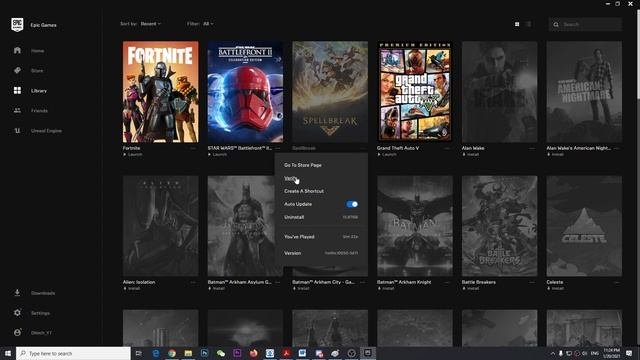Launch Fortnite

(x=133, y=155)
